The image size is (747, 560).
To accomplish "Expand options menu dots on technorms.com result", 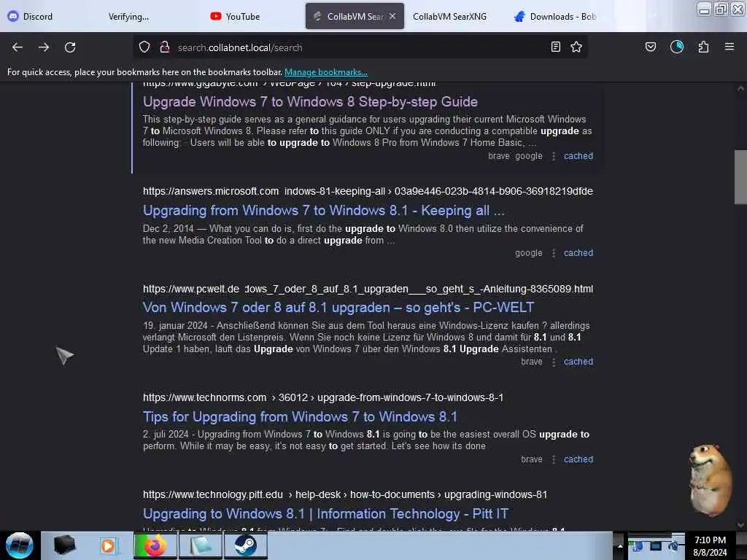I will click(553, 459).
